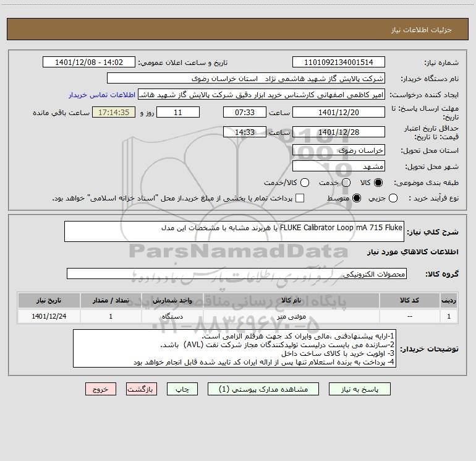Click مشاهده مدارک پیوستی (1) button

pyautogui.click(x=263, y=389)
